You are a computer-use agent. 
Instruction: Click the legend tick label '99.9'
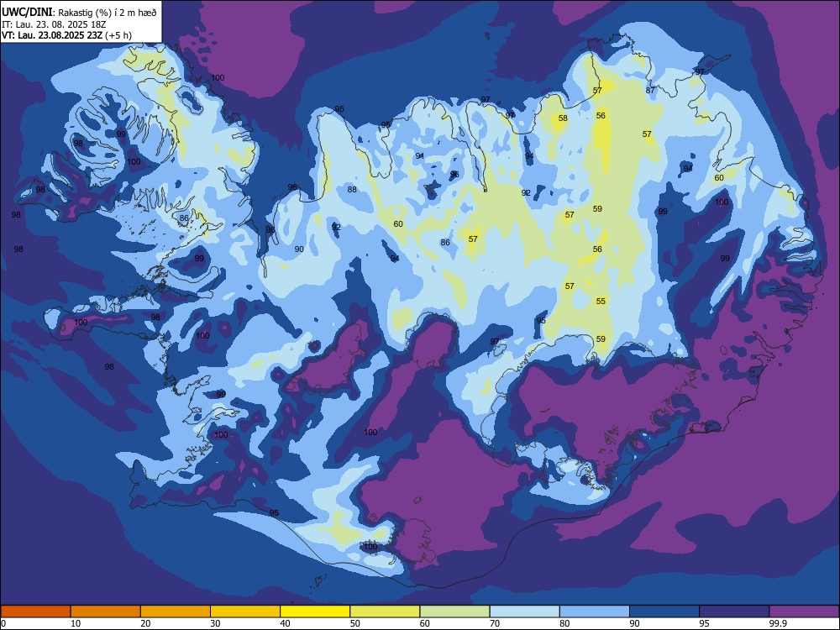(777, 623)
